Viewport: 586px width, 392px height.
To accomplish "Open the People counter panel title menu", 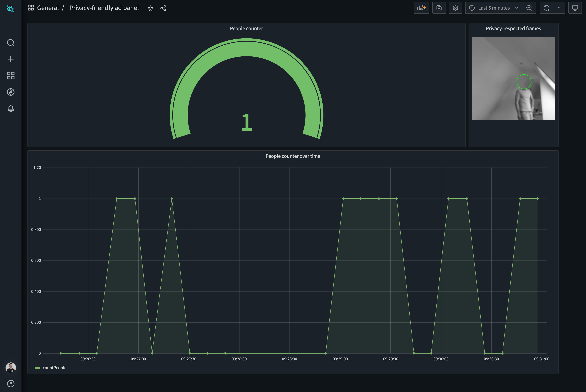I will click(x=246, y=29).
